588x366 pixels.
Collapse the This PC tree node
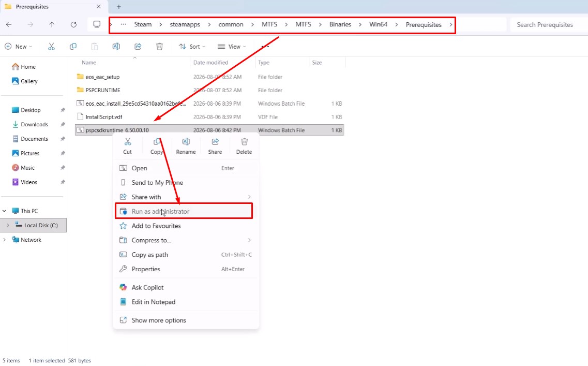(x=5, y=211)
